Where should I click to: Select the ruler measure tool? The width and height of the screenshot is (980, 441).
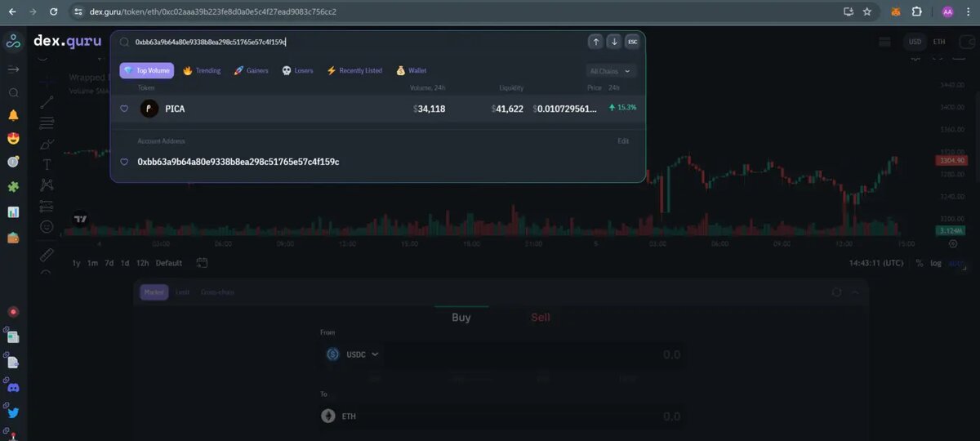coord(47,255)
